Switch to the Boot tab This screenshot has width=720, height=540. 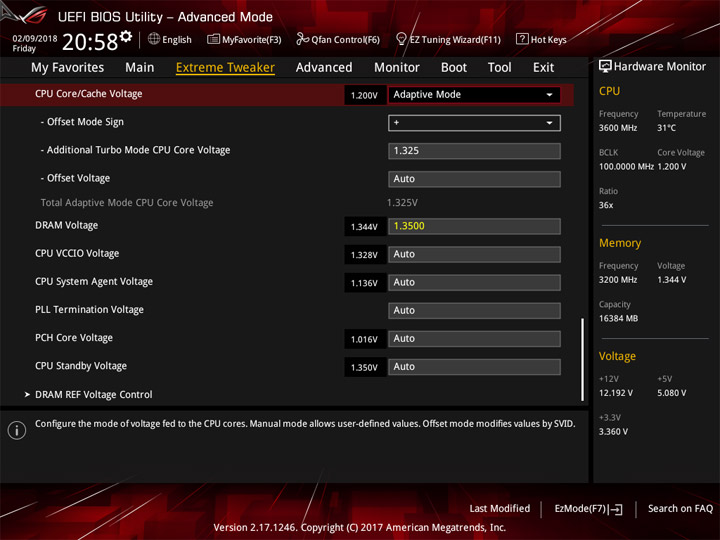point(454,68)
